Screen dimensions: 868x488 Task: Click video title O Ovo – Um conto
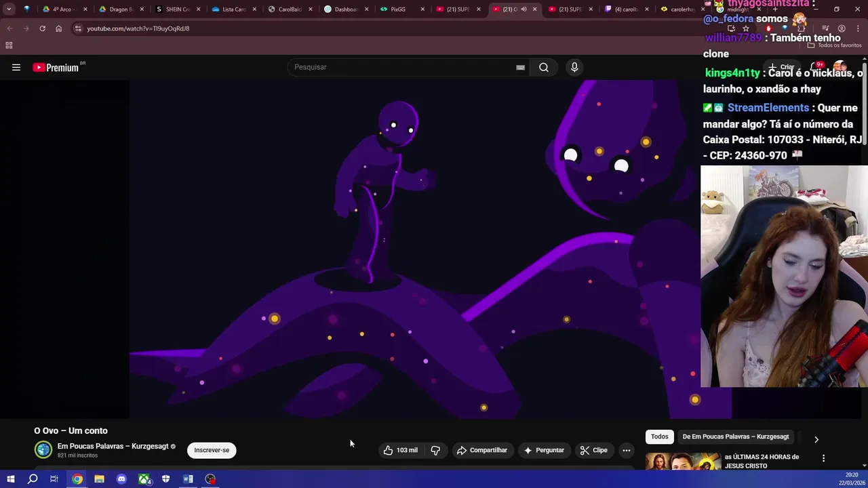point(71,430)
